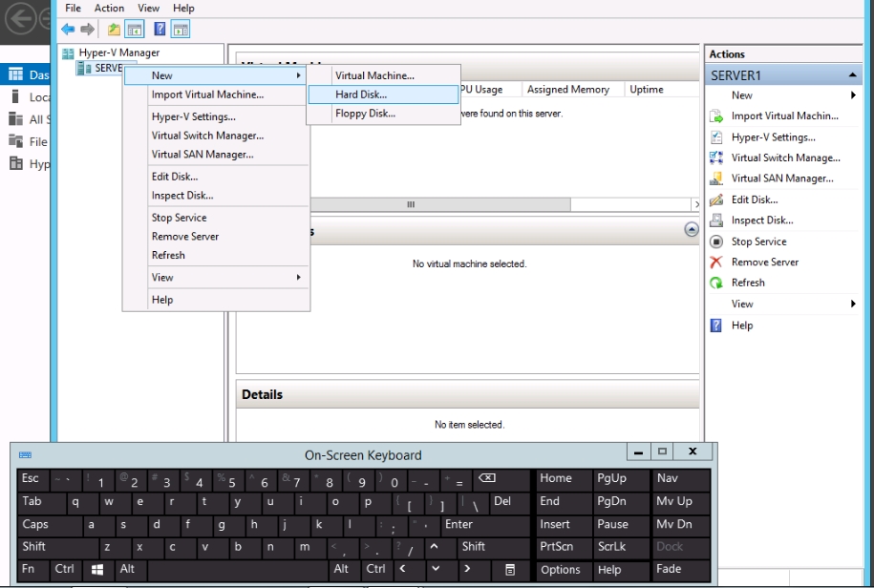Collapse the section using the round chevron button
874x588 pixels.
coord(692,229)
